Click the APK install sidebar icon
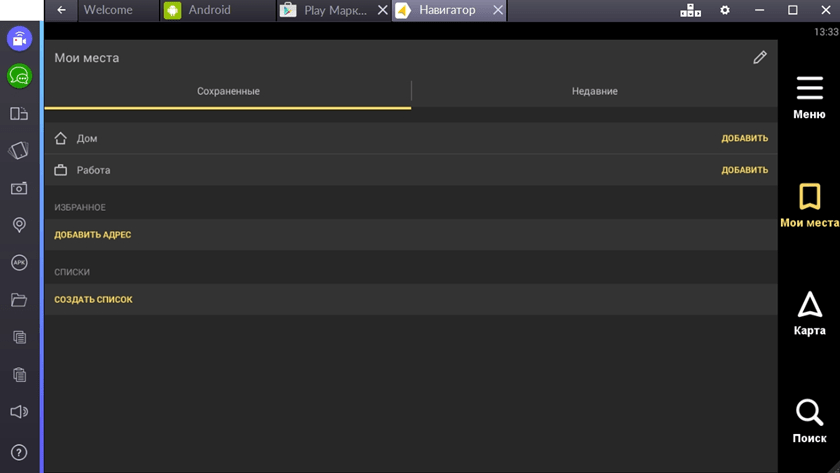The height and width of the screenshot is (473, 840). 19,262
